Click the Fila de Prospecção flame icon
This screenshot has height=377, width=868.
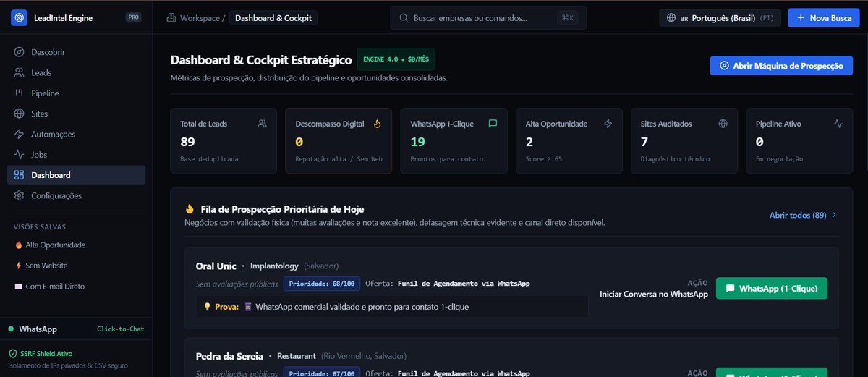pos(190,208)
